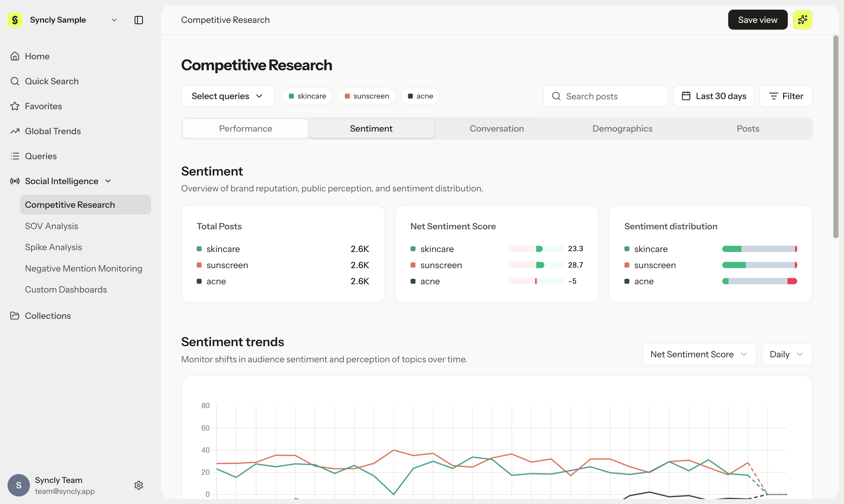Switch to the Posts tab

pyautogui.click(x=748, y=128)
